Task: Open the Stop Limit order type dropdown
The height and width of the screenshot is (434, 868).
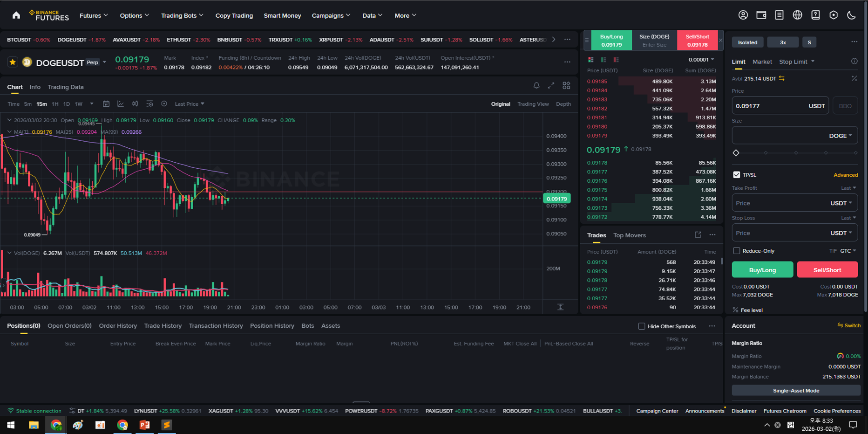Action: (797, 62)
